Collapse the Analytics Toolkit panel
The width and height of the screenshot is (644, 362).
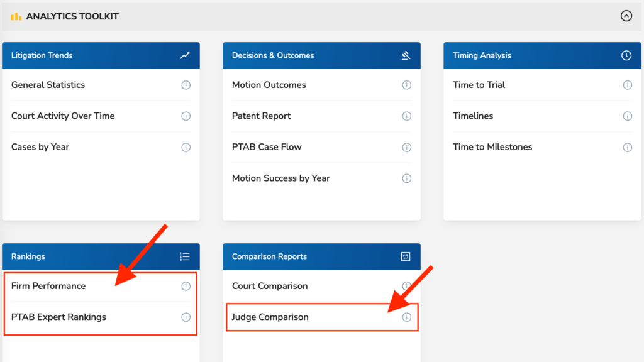tap(626, 16)
